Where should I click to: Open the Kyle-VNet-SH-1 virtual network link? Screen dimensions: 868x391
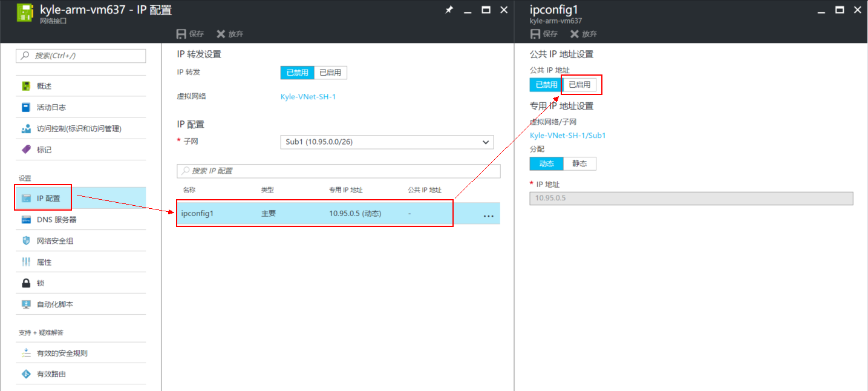coord(308,96)
